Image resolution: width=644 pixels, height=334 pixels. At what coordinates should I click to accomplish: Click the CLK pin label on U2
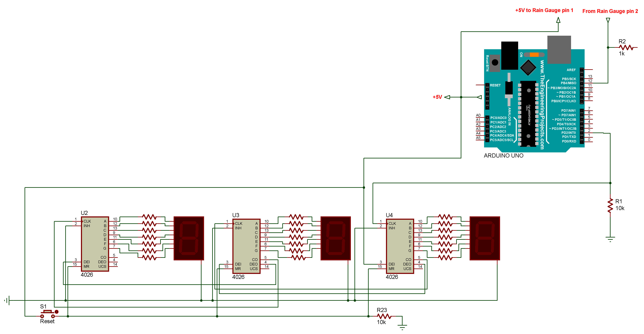pyautogui.click(x=87, y=221)
